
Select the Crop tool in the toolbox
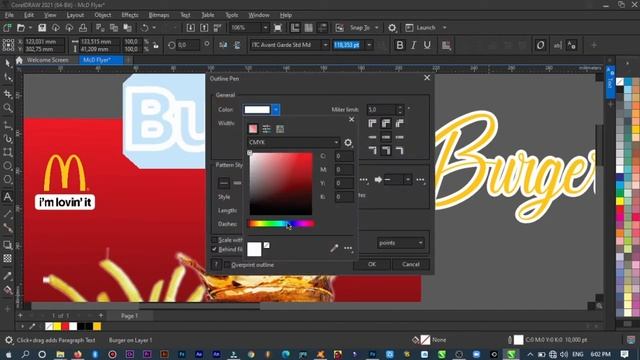pos(7,94)
